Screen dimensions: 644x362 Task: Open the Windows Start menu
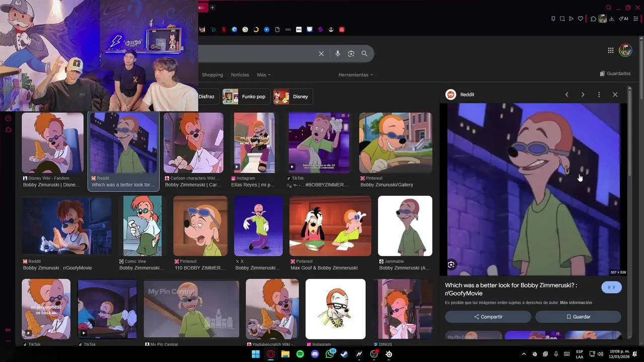pyautogui.click(x=256, y=354)
